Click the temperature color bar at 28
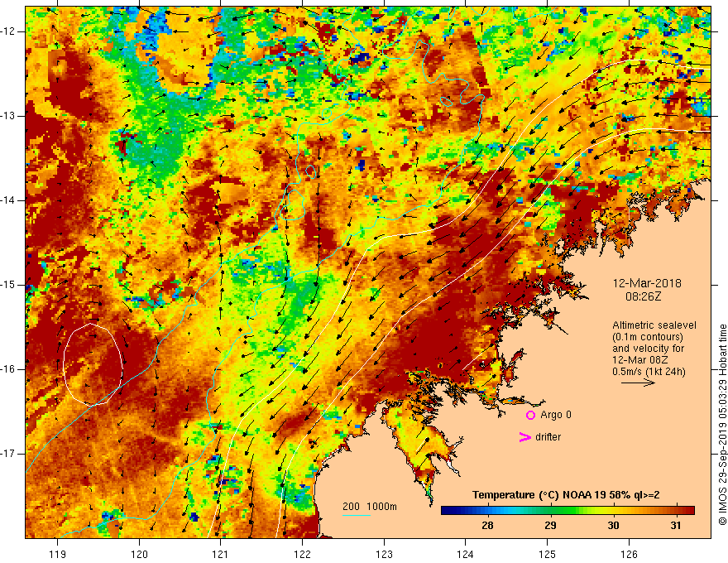 point(487,511)
